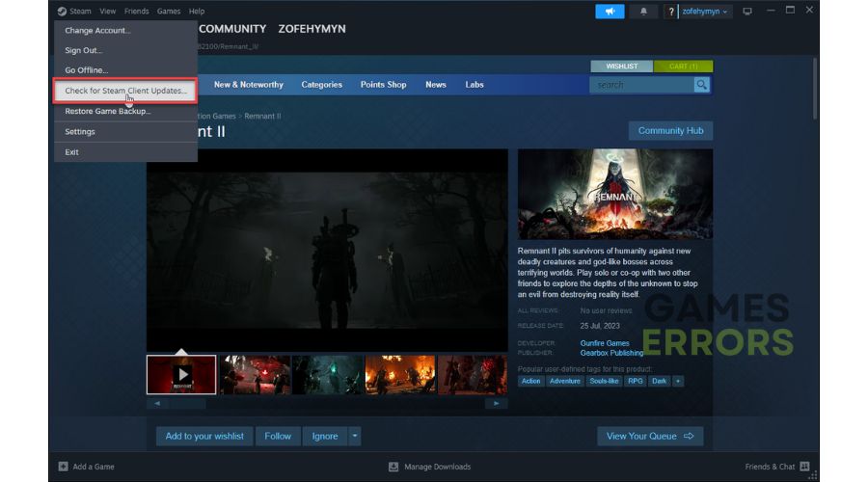868x482 pixels.
Task: Play the Remnant II trailer thumbnail
Action: 181,375
